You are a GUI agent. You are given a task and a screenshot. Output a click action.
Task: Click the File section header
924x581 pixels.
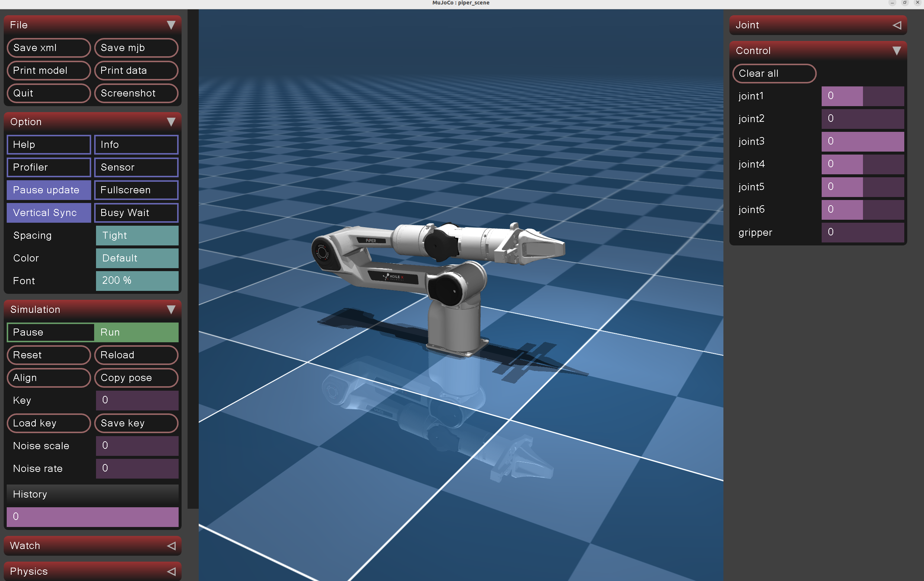click(x=93, y=25)
